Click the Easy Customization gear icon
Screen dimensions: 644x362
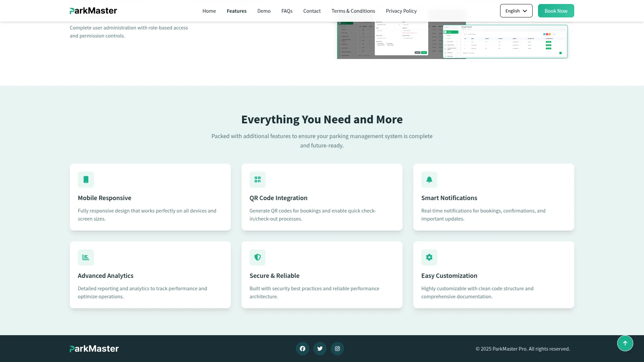[x=429, y=257]
